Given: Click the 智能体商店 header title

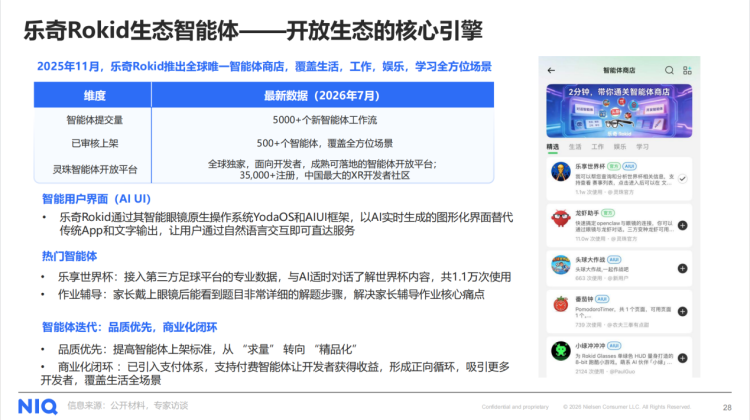Looking at the screenshot, I should pos(619,70).
